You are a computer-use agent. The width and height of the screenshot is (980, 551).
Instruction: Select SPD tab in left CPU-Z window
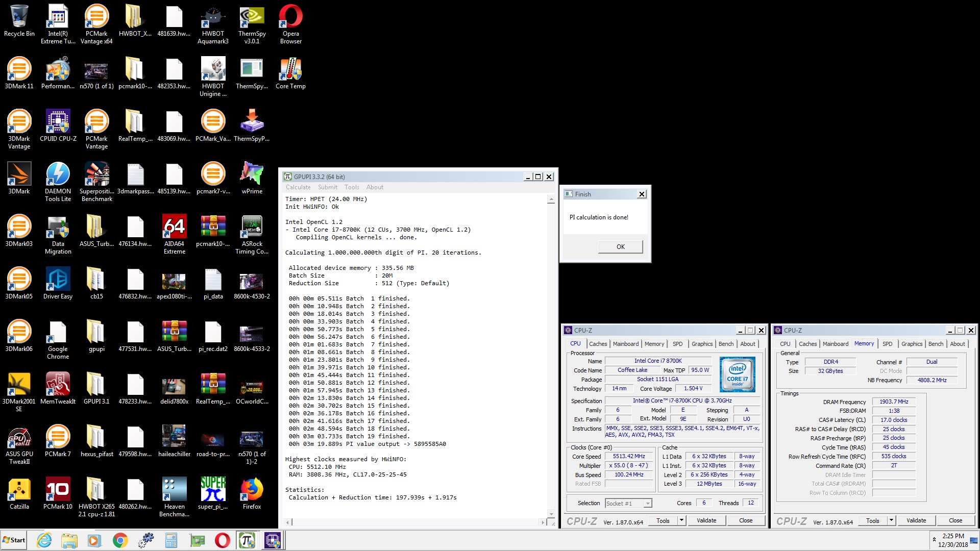(678, 344)
